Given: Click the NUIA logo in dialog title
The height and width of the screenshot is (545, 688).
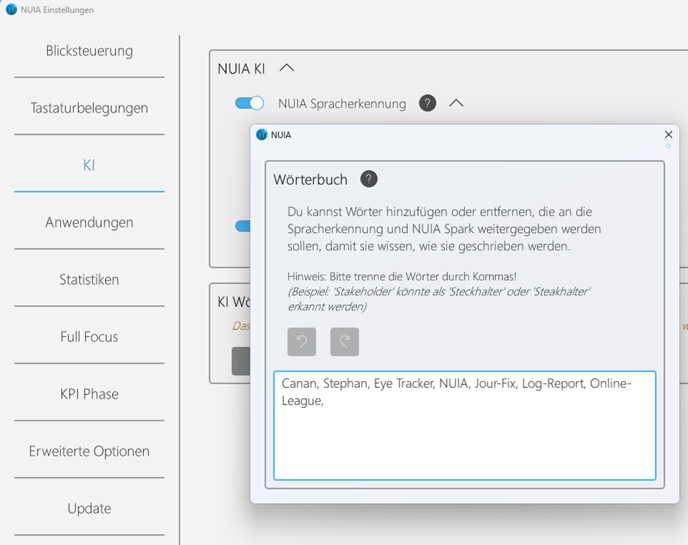Looking at the screenshot, I should (x=262, y=135).
